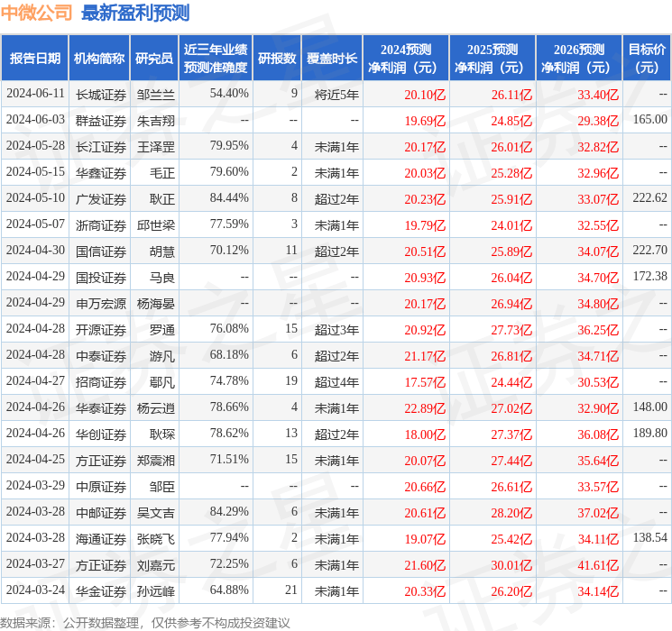Image resolution: width=672 pixels, height=631 pixels.
Task: Select the 华创证券 cell
Action: [101, 434]
